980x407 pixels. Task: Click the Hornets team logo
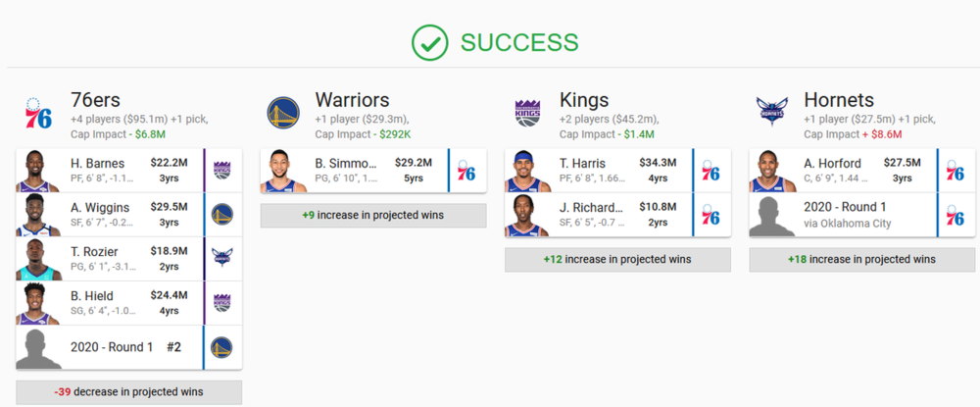(771, 112)
